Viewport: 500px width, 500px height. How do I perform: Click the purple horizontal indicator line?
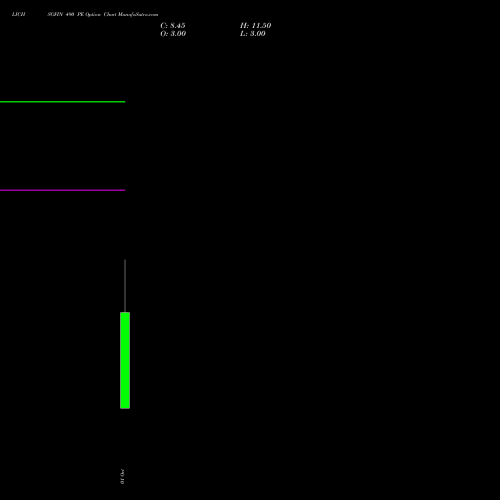pyautogui.click(x=62, y=190)
